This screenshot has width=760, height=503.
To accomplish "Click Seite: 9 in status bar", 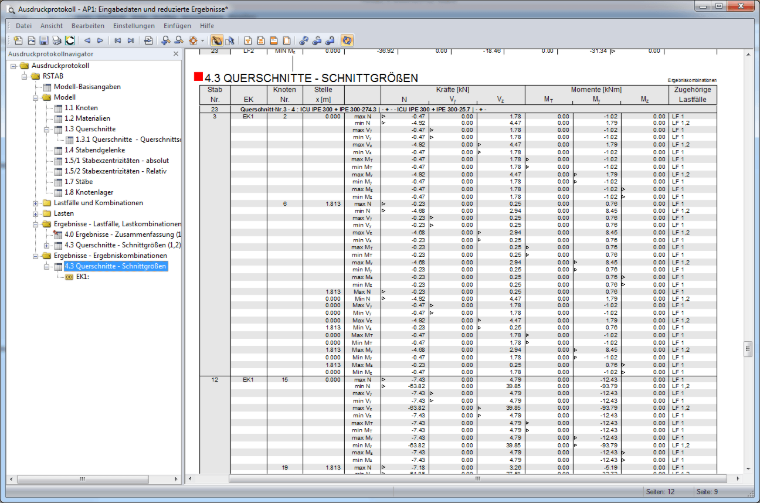I will tap(707, 492).
